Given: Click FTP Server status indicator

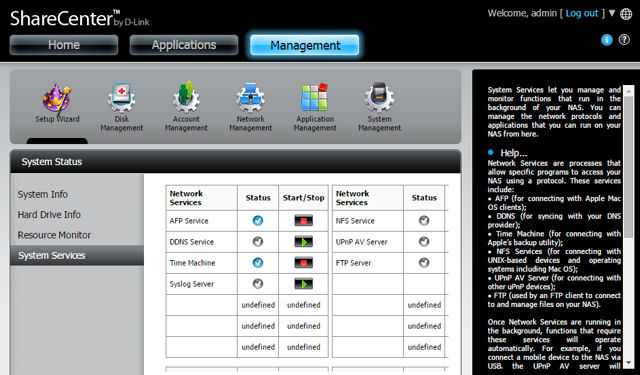Looking at the screenshot, I should point(424,262).
